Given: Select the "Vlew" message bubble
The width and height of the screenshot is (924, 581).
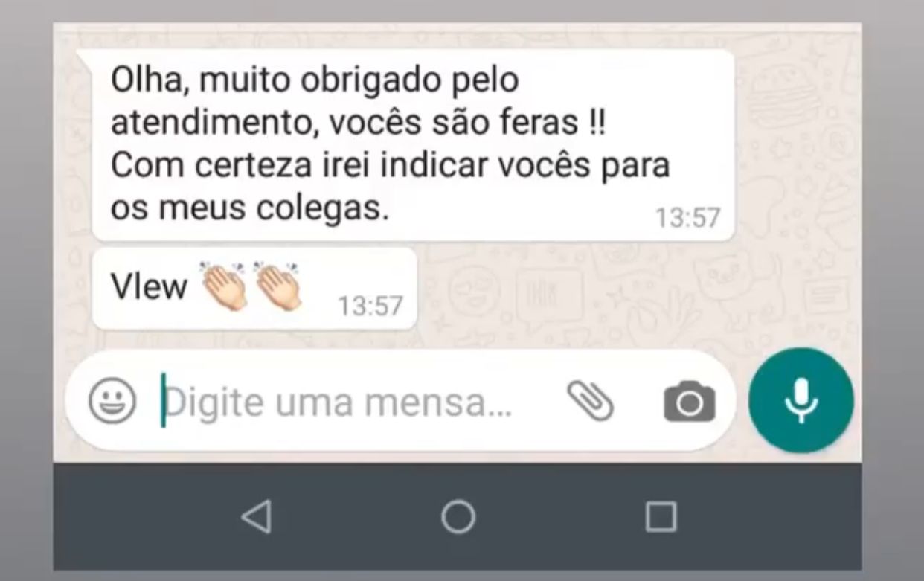Looking at the screenshot, I should pos(254,289).
